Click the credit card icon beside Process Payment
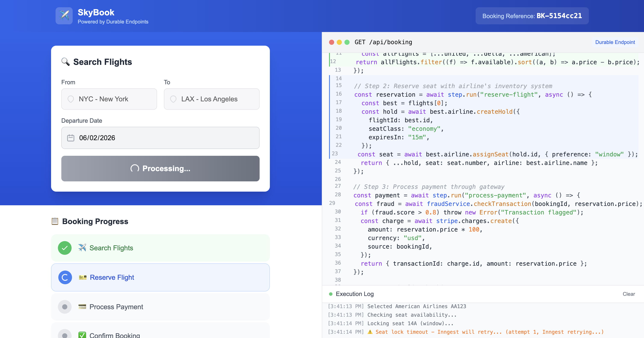This screenshot has width=644, height=338. click(82, 307)
